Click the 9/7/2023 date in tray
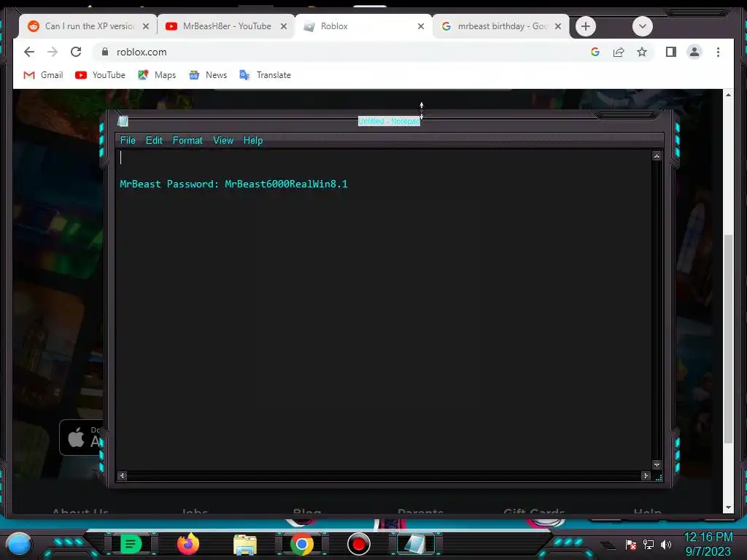The height and width of the screenshot is (560, 747). (x=708, y=551)
